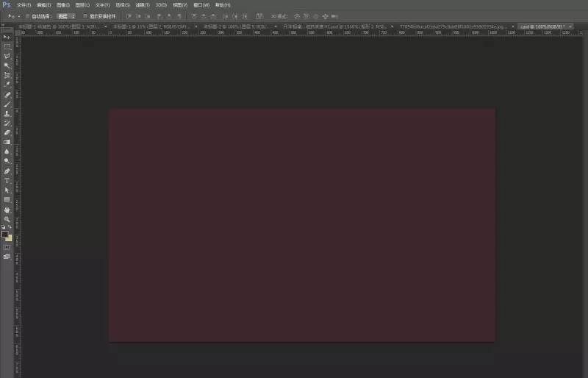The image size is (588, 378).
Task: Toggle the 显示变换控件 checkbox
Action: pyautogui.click(x=85, y=16)
